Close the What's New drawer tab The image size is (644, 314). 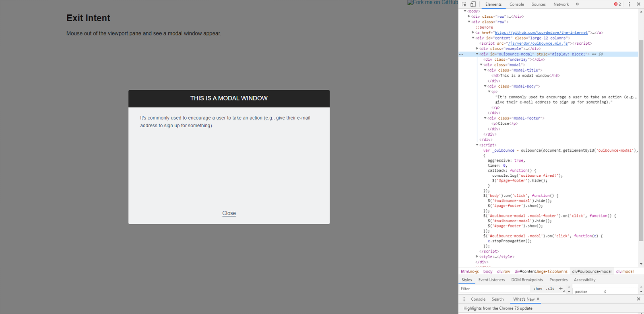[x=538, y=299]
